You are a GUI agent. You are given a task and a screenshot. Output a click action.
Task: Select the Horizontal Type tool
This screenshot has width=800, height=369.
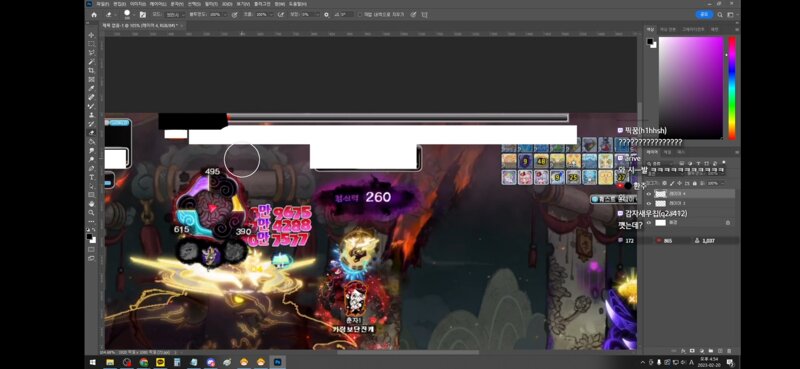pos(91,177)
